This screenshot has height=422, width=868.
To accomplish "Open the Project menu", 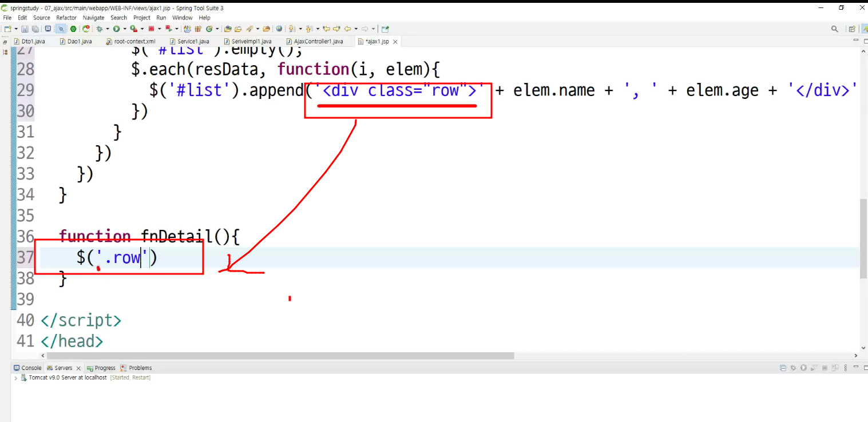I will click(142, 18).
